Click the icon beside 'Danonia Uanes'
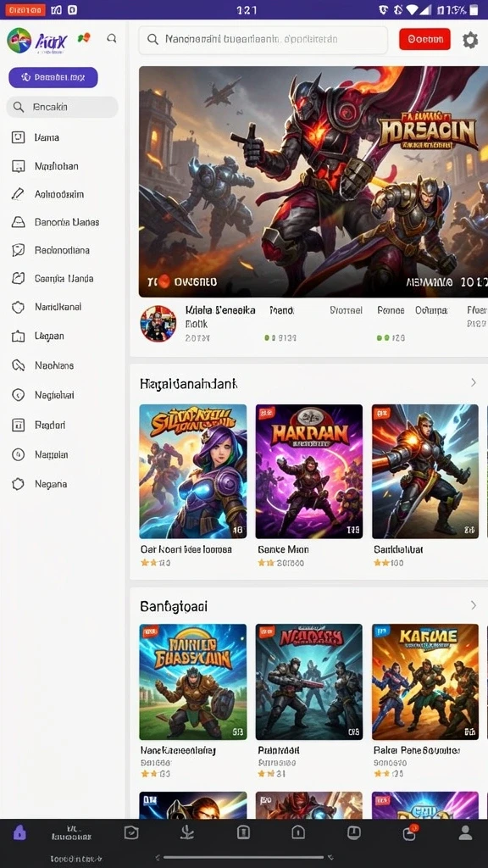The width and height of the screenshot is (488, 868). tap(19, 222)
